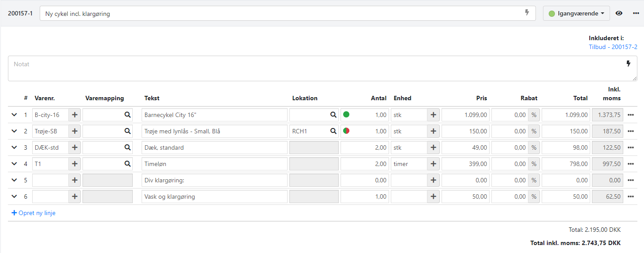Expand the row 1 chevron for Barnecykel City
This screenshot has height=253, width=644.
(14, 115)
